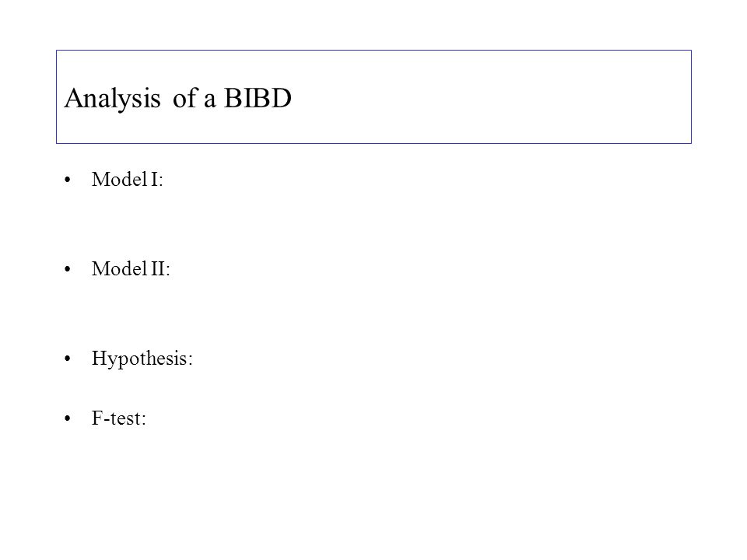The width and height of the screenshot is (747, 560).
Task: Place cursor right after "F-test:" colon
Action: click(147, 418)
